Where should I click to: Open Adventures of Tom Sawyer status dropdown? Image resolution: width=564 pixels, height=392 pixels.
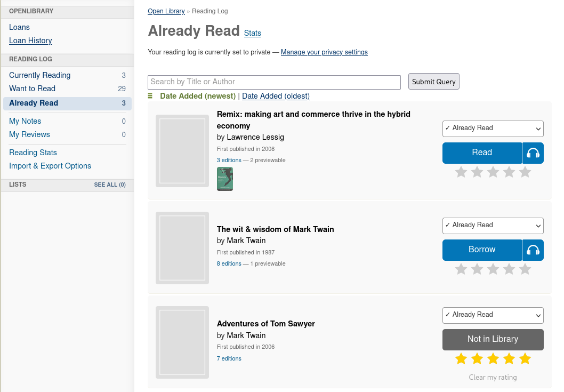(493, 315)
